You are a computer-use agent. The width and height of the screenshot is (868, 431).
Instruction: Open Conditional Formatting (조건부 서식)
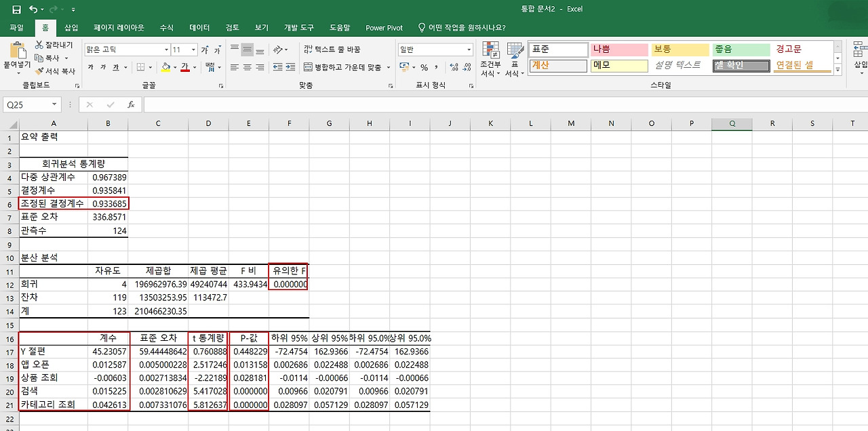click(490, 59)
